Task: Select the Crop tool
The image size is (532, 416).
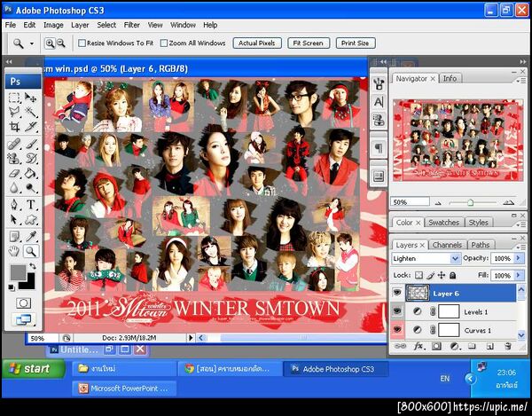Action: [14, 127]
